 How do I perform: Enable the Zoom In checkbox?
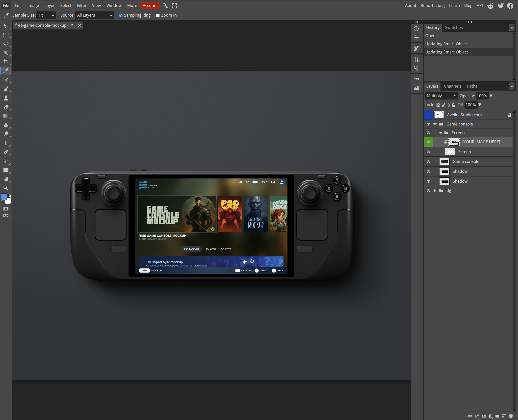158,15
